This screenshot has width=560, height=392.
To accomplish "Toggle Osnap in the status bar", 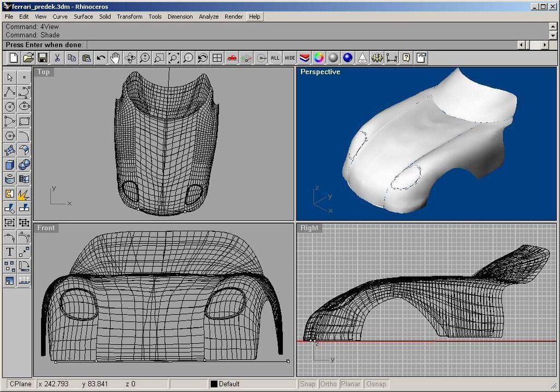I will pos(376,384).
